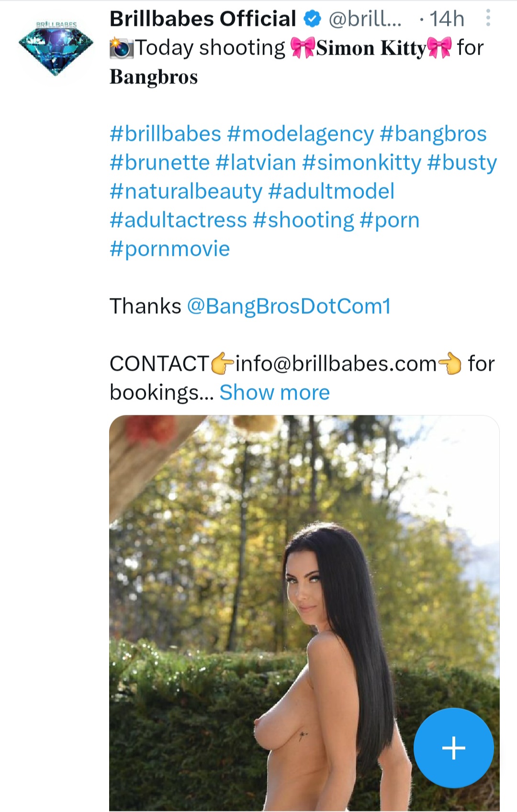Click the @brill... handle

point(365,19)
